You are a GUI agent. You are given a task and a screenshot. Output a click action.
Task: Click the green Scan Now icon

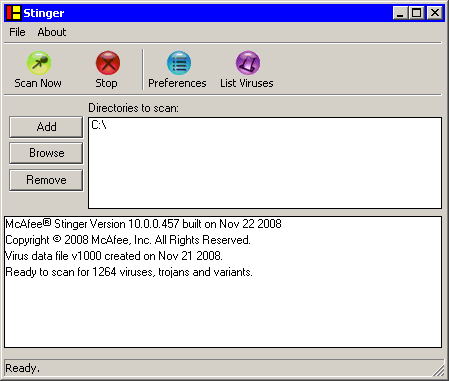pyautogui.click(x=39, y=63)
